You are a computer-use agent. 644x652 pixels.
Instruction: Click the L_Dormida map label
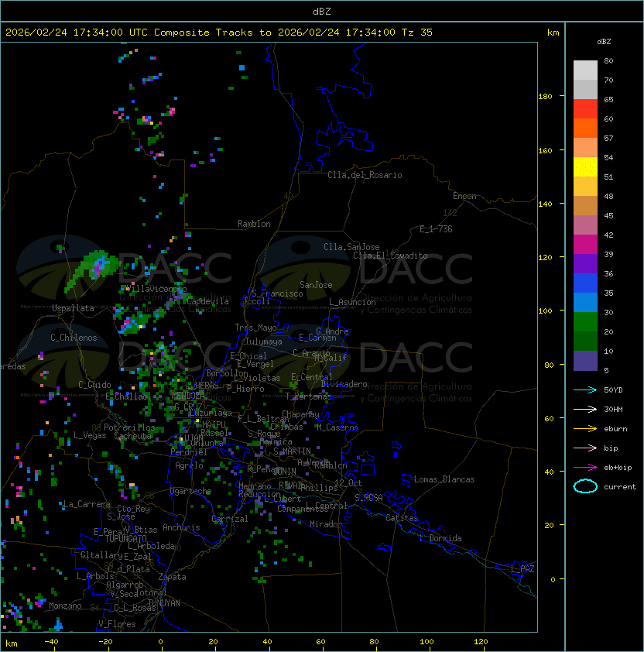[440, 538]
